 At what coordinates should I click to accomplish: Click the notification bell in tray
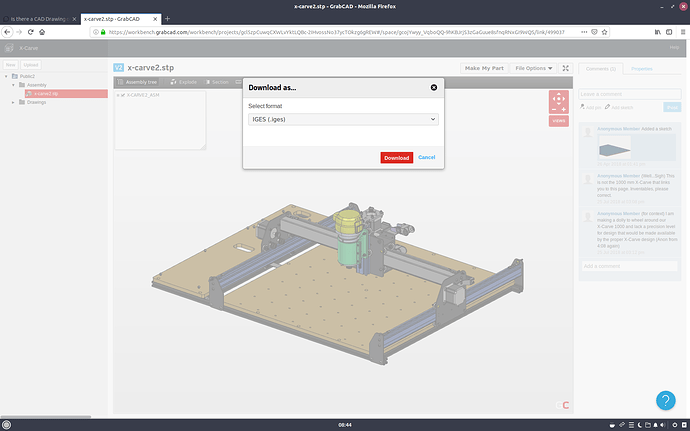click(x=655, y=425)
